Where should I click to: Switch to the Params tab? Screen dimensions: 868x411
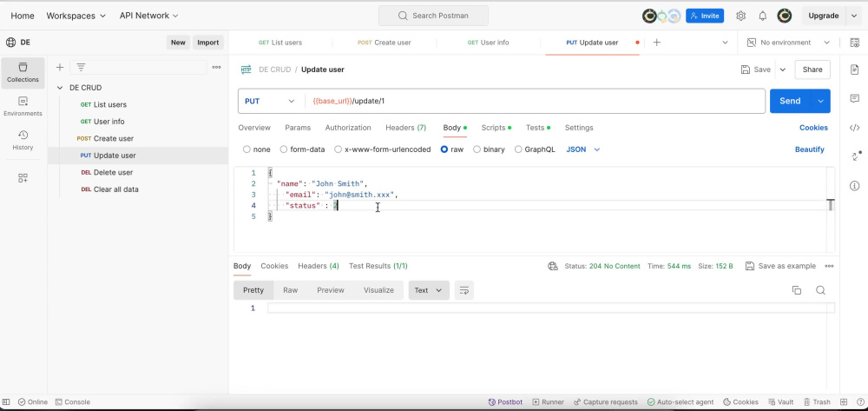[x=297, y=128]
